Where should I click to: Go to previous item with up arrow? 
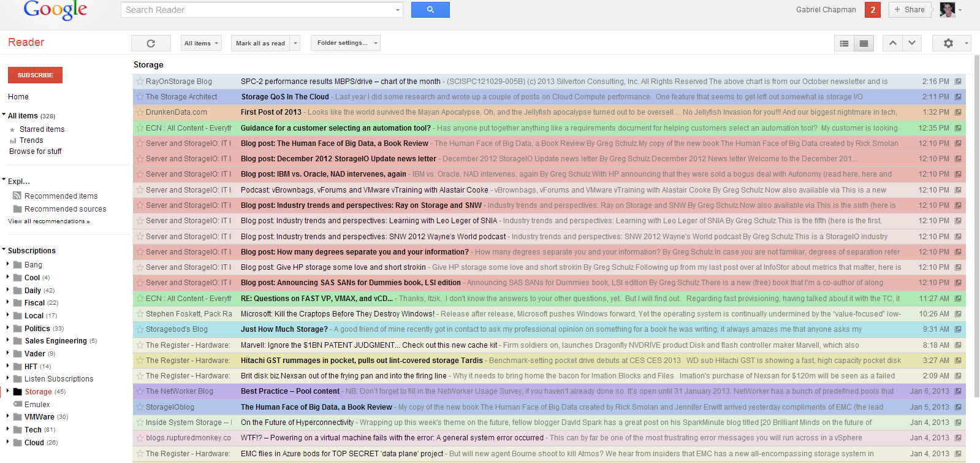tap(892, 43)
